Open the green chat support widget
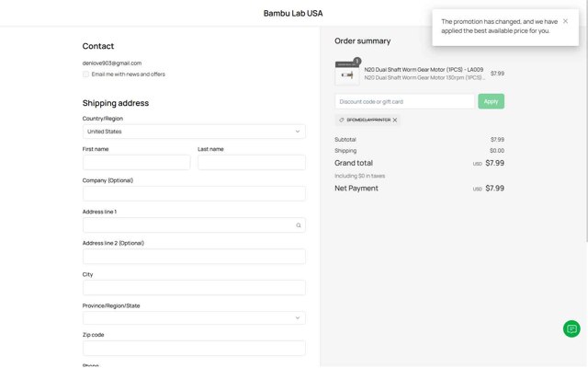Viewport: 588px width, 368px height. coord(571,328)
